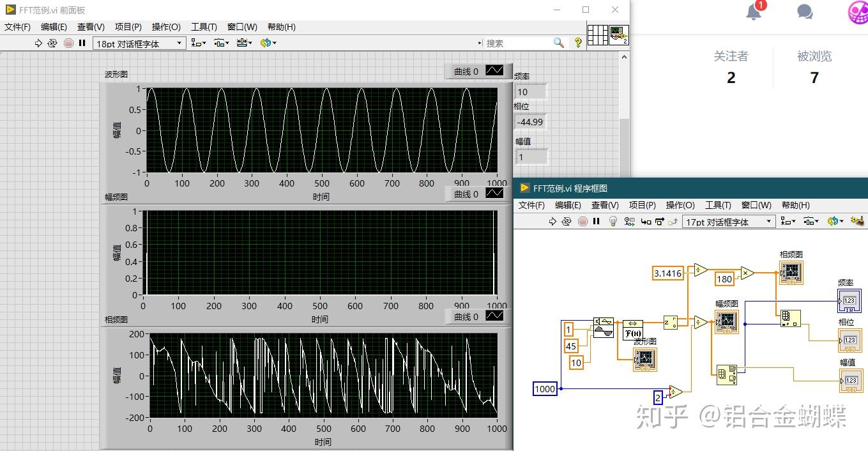Screen dimensions: 868x451
Task: Open context help question mark icon
Action: pyautogui.click(x=578, y=43)
